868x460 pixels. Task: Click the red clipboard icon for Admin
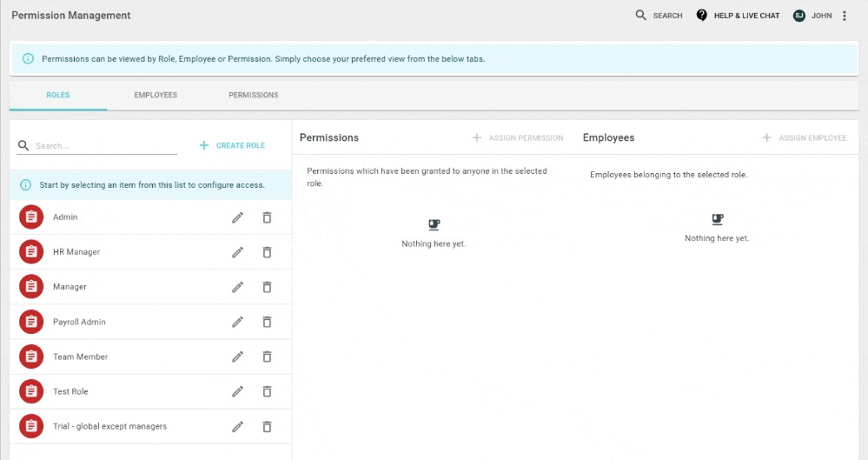[31, 217]
